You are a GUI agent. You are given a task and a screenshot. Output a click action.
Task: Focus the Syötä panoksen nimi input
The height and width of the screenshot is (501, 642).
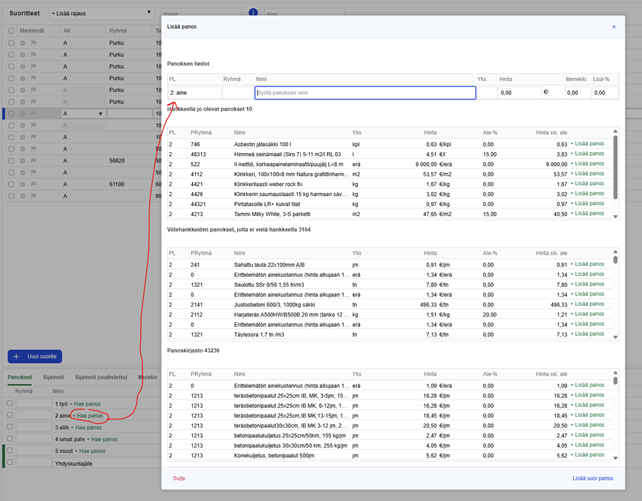[x=365, y=93]
